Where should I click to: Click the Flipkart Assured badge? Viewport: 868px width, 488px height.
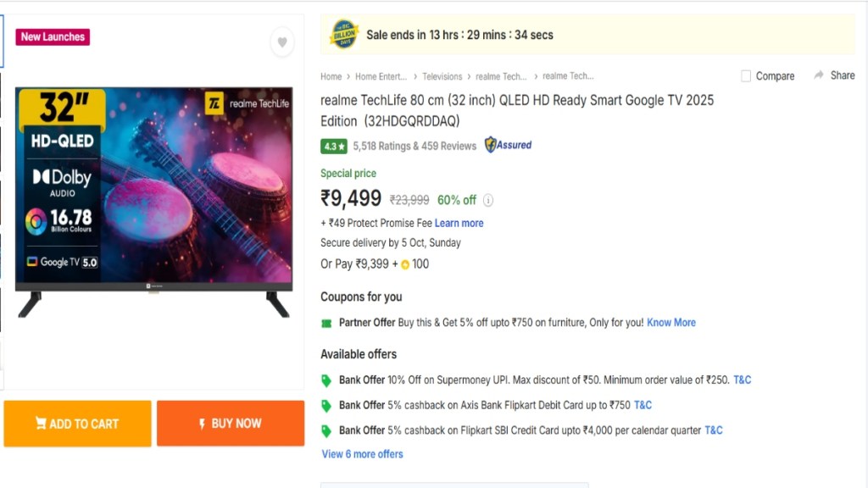pyautogui.click(x=509, y=145)
